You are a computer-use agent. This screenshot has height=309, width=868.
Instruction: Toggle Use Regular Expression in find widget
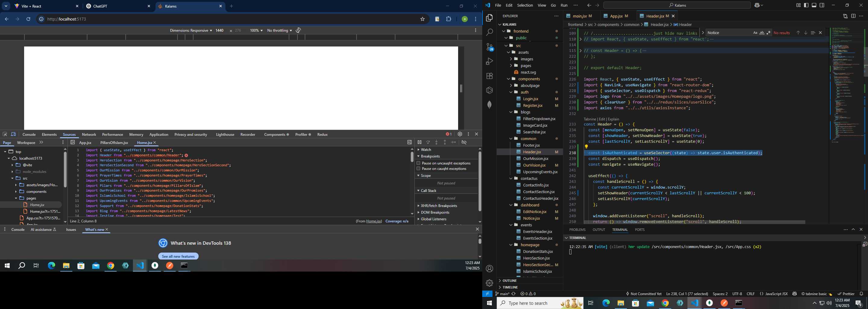pyautogui.click(x=769, y=33)
